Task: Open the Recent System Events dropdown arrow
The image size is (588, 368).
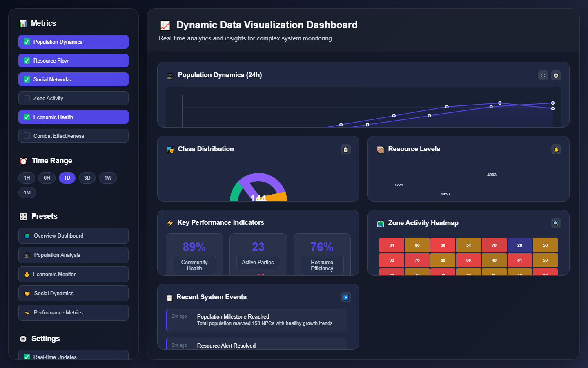Action: click(346, 297)
